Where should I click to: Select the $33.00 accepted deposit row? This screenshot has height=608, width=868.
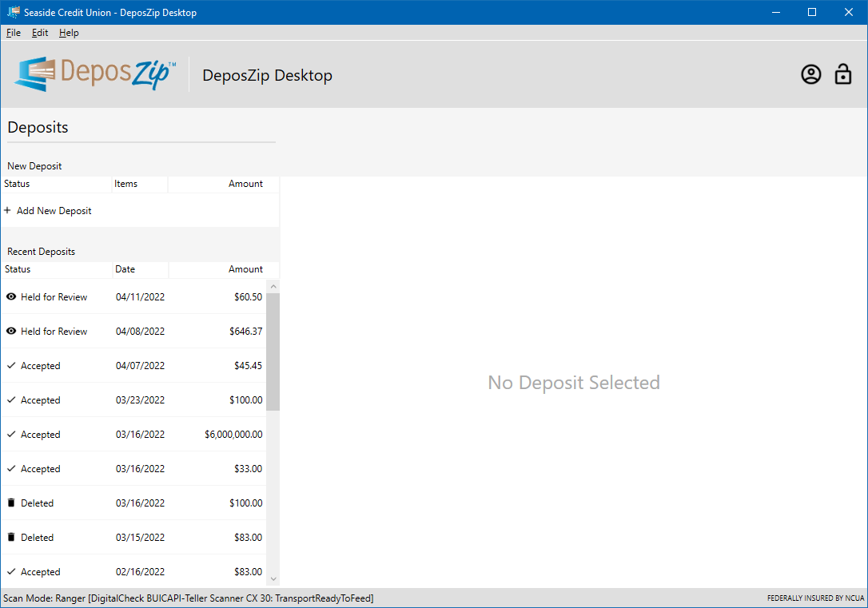click(x=133, y=469)
